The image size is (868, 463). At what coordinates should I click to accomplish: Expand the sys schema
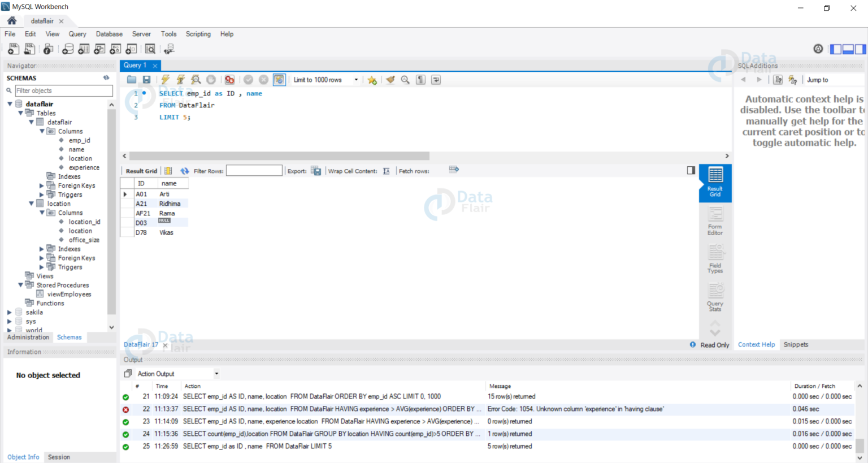coord(10,321)
